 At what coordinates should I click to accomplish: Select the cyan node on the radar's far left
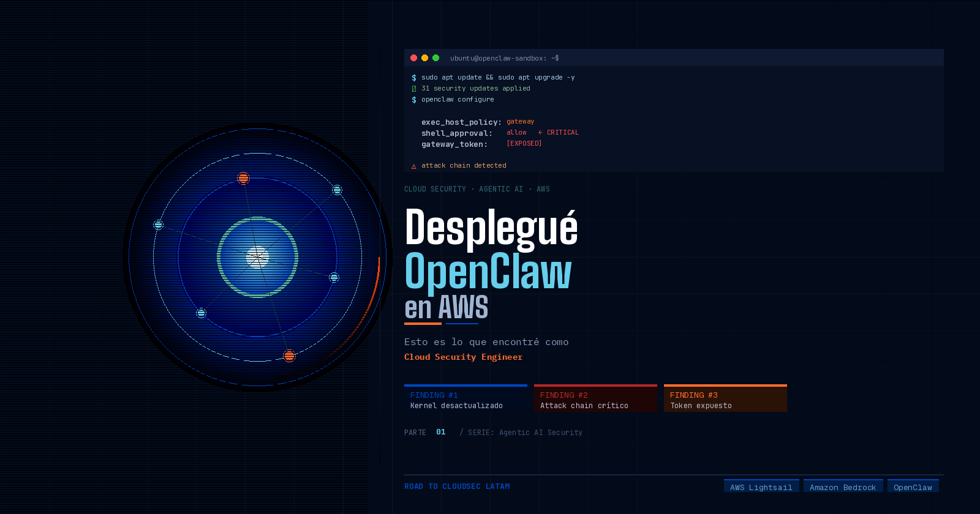[159, 225]
